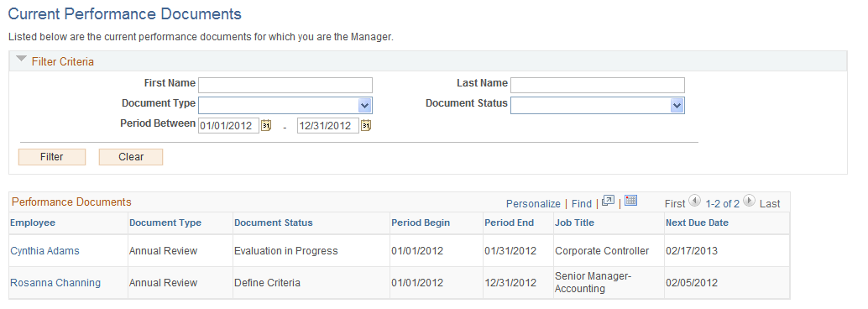Open calendar picker for period start date
Image resolution: width=868 pixels, height=309 pixels.
click(266, 126)
